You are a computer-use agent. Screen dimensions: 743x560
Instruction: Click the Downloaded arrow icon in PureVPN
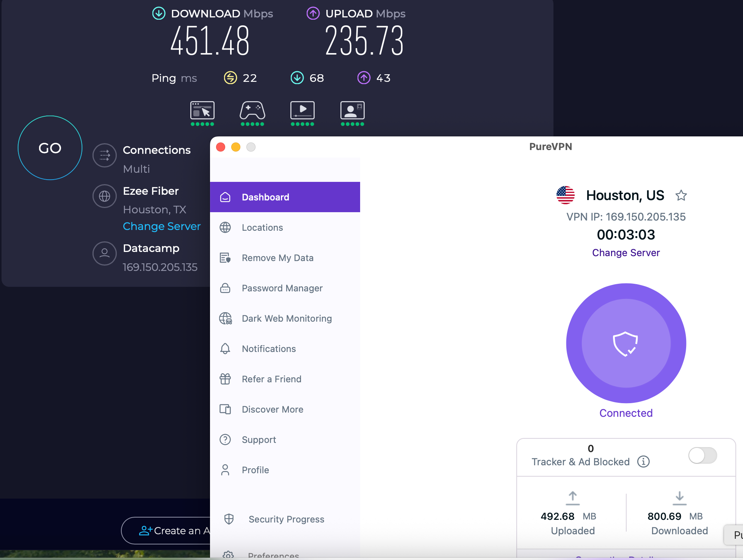pyautogui.click(x=679, y=498)
